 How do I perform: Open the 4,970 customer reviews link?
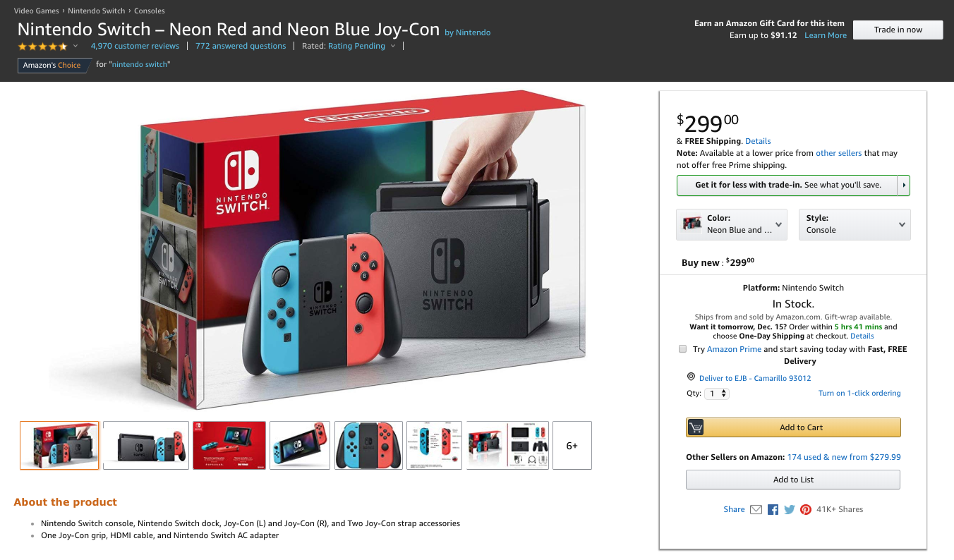pyautogui.click(x=135, y=46)
